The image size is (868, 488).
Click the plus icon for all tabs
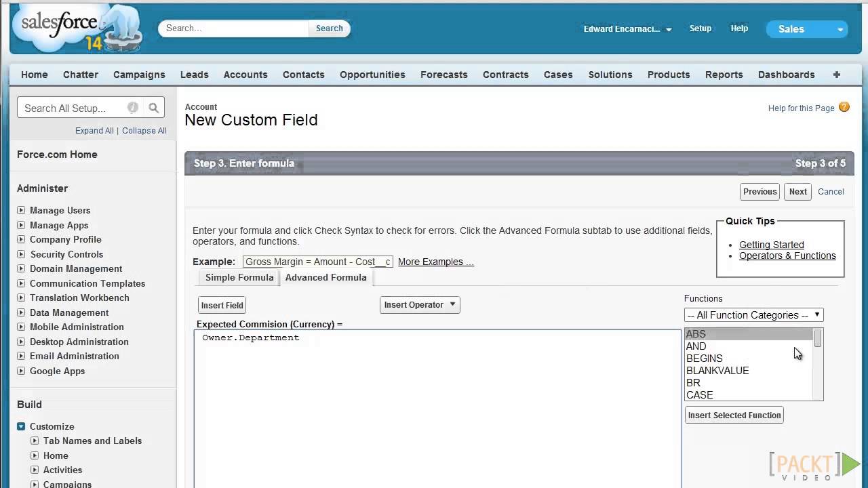point(836,75)
